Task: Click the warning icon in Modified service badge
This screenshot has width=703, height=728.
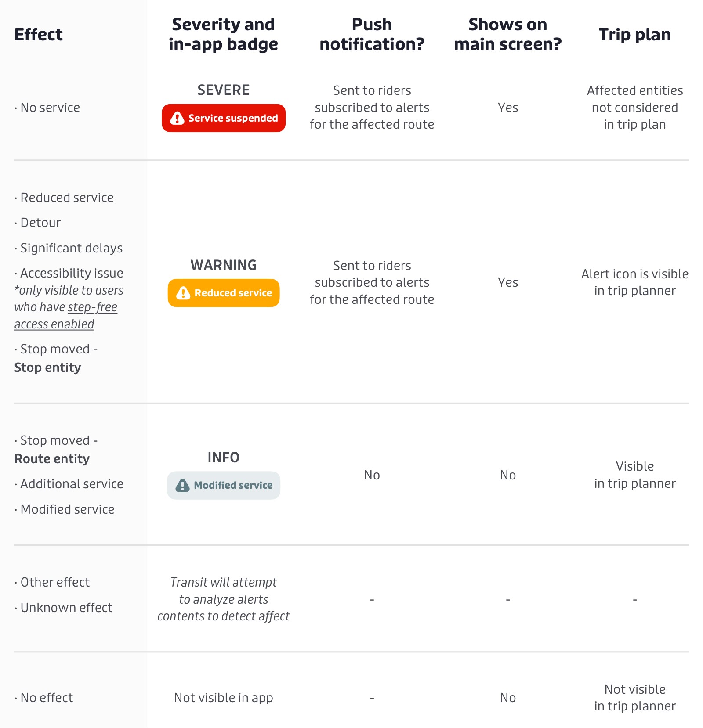Action: [x=183, y=485]
